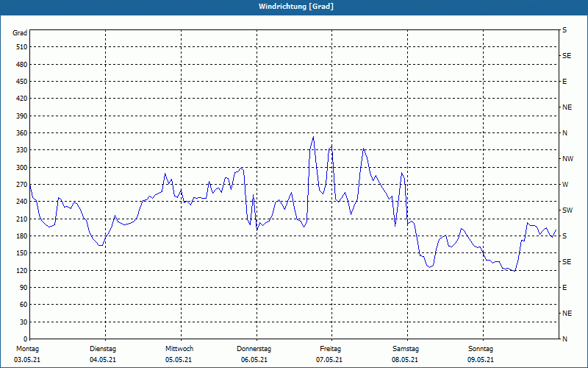This screenshot has width=588, height=368.
Task: Click the 120 value on left axis
Action: pos(22,270)
